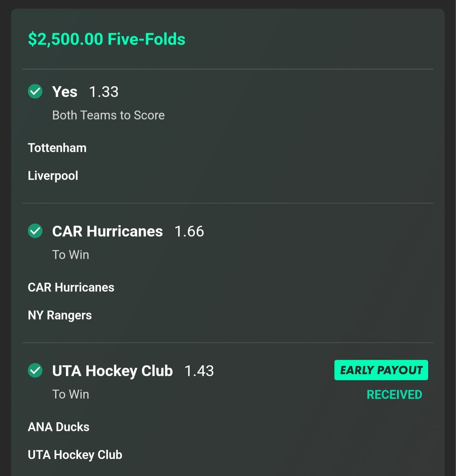The image size is (456, 476).
Task: Tap the To Win label under CAR Hurricanes
Action: [71, 255]
